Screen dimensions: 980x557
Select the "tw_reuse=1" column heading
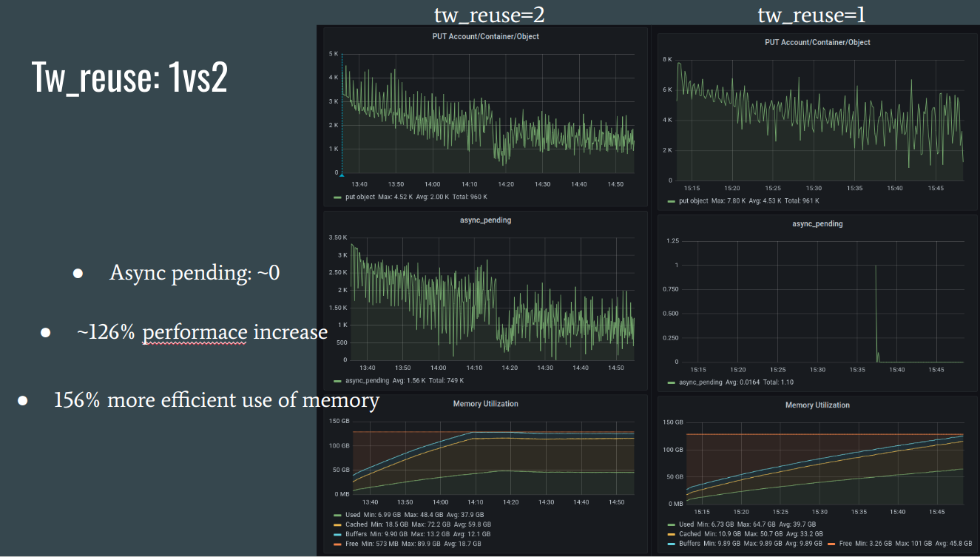[810, 14]
